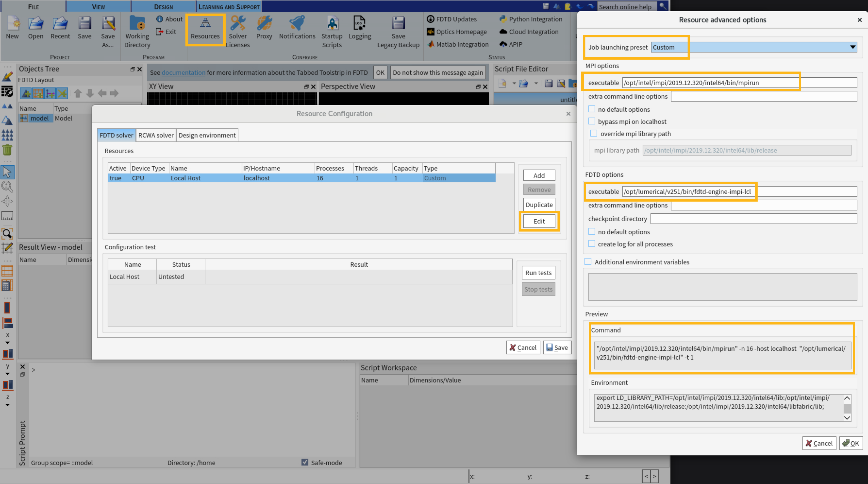Screen dimensions: 868x484
Task: Expand the z axis dropdown arrow in left toolbar
Action: tap(7, 405)
